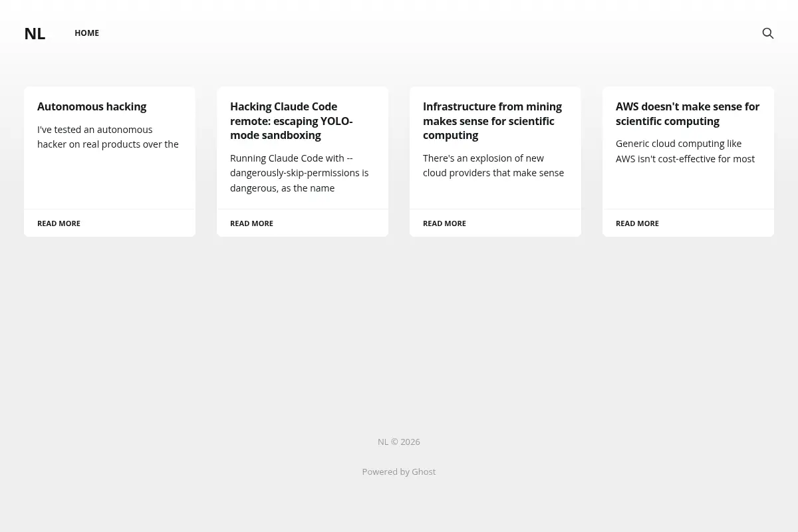Open 'Infrastructure from mining' post title
This screenshot has height=532, width=798.
point(492,121)
